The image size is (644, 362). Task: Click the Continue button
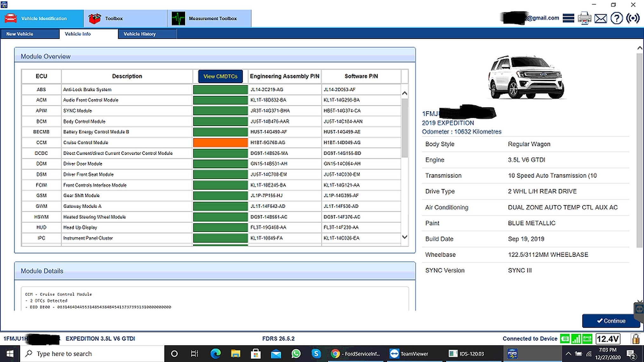pyautogui.click(x=611, y=321)
